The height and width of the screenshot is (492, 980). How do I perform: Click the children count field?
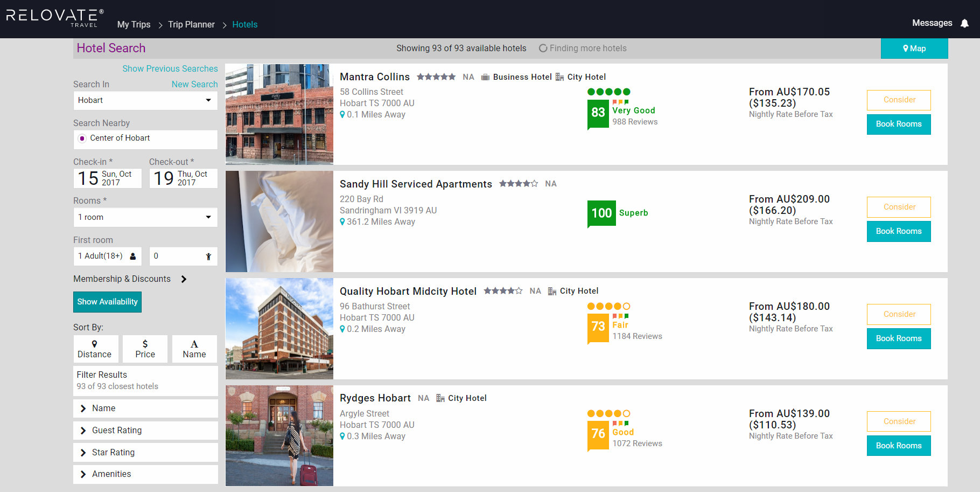click(x=183, y=257)
